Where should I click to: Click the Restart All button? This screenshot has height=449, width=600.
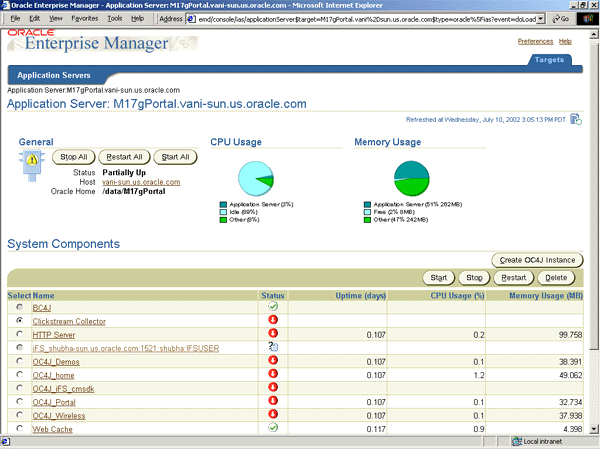(124, 157)
